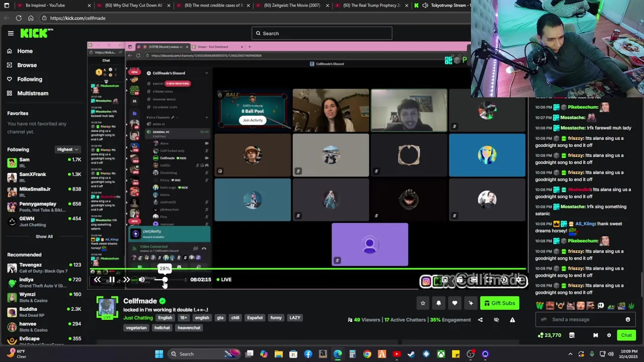Reload the page in browser
The width and height of the screenshot is (644, 362).
[19, 18]
